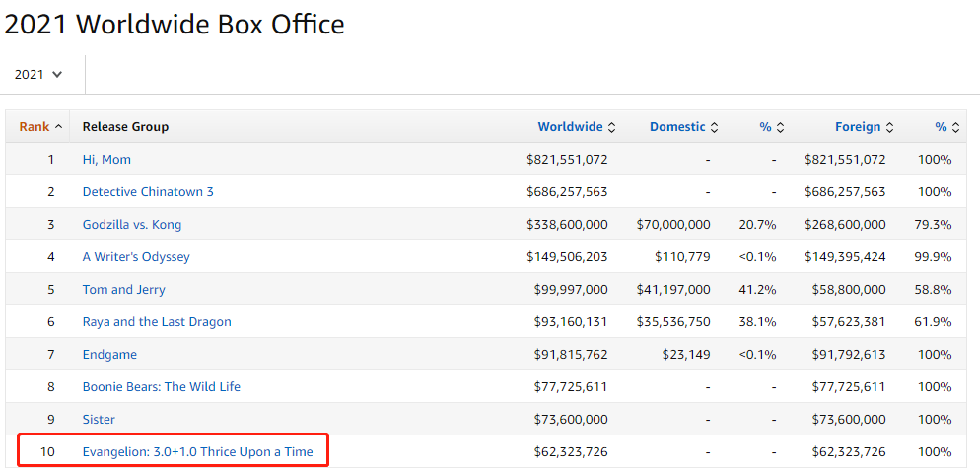Open the 2021 year dropdown
The width and height of the screenshot is (980, 468).
point(38,74)
